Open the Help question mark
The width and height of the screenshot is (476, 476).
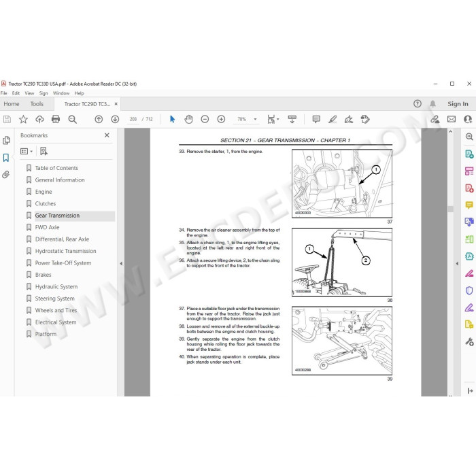point(418,104)
